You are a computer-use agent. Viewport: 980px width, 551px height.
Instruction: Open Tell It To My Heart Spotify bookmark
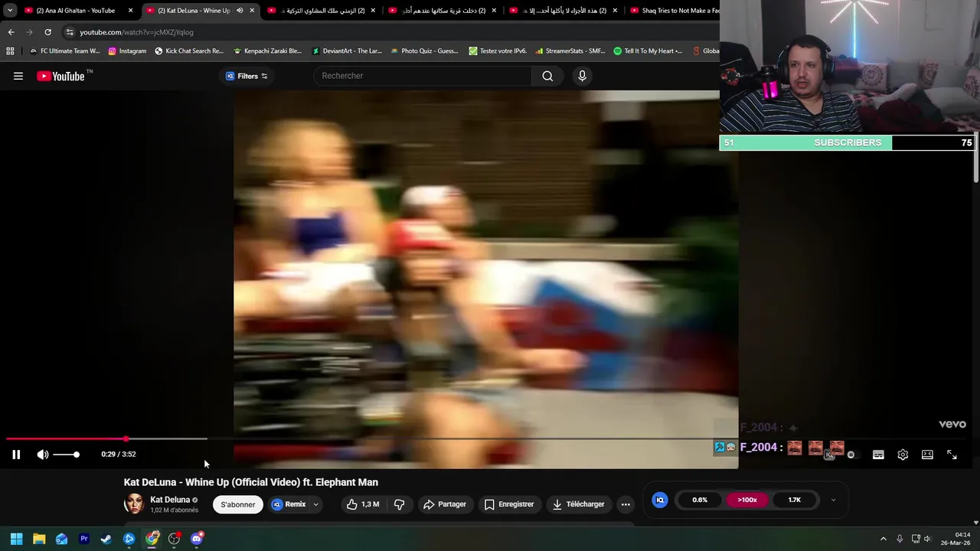[648, 51]
